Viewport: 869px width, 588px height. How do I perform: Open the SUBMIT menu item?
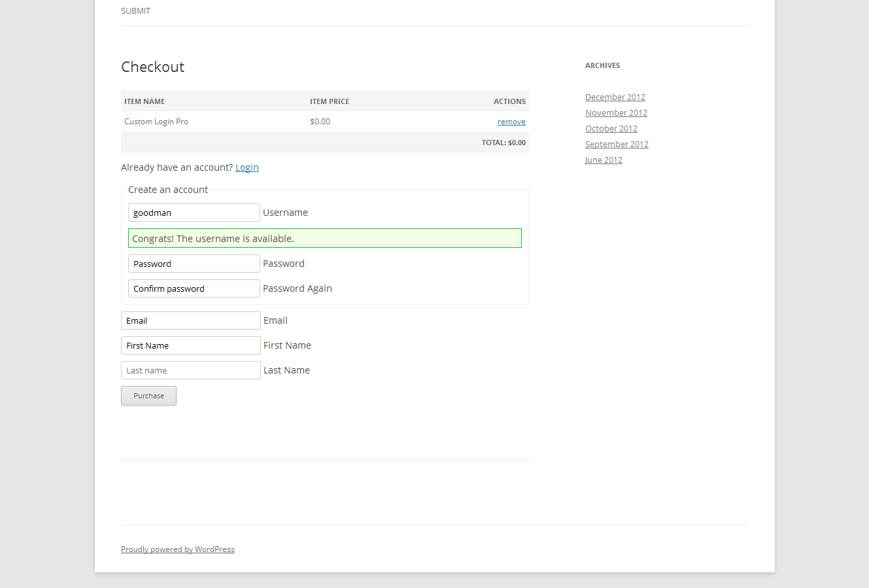pos(135,11)
